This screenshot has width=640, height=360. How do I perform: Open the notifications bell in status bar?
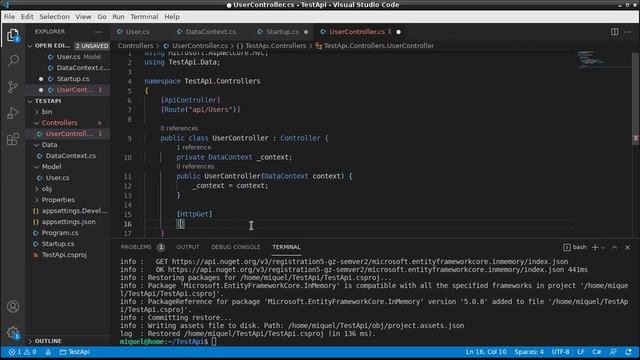point(628,352)
